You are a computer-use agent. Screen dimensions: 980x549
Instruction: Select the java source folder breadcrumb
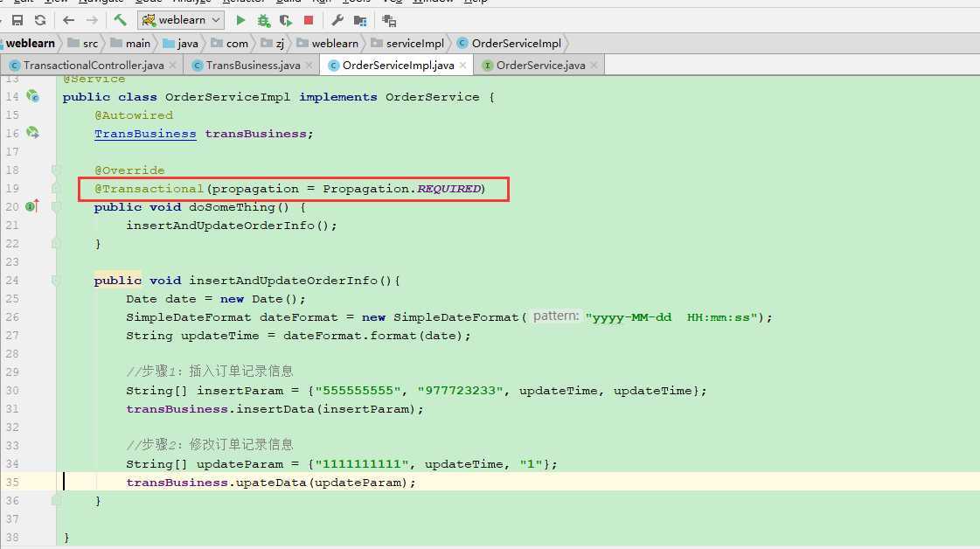181,43
